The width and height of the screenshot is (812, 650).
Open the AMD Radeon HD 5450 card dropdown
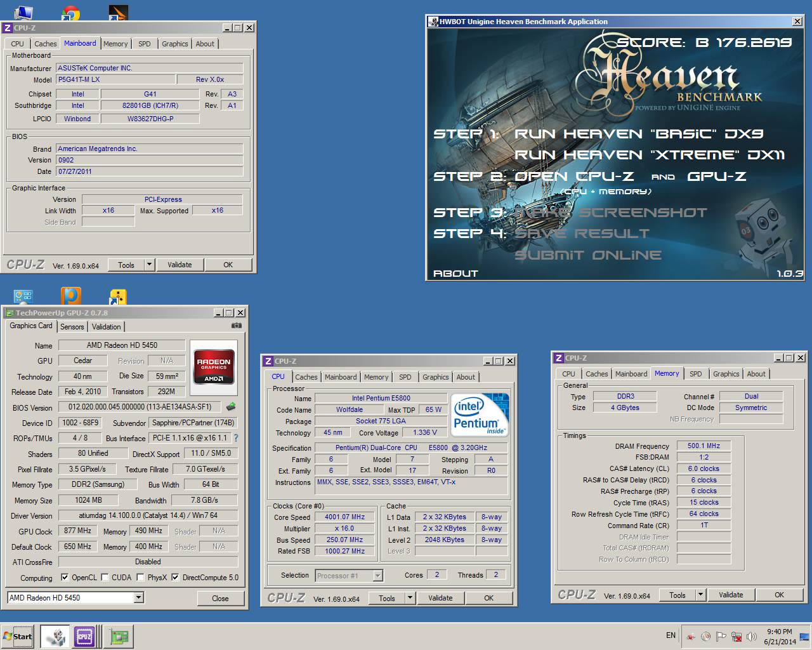[139, 597]
